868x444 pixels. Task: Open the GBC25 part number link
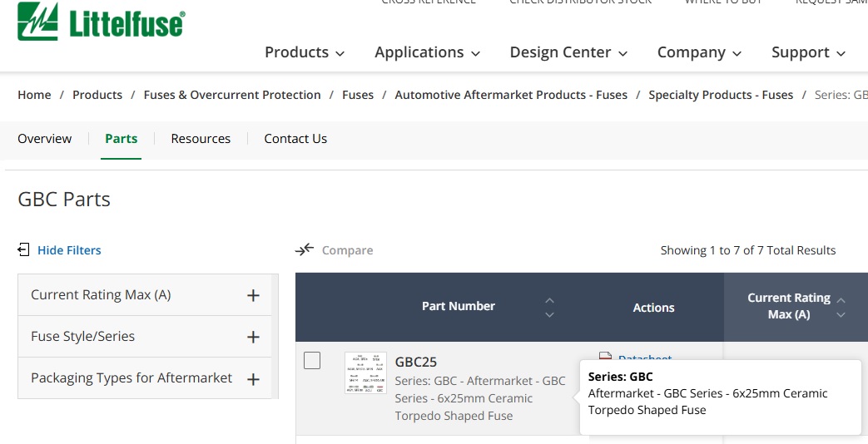pos(416,363)
